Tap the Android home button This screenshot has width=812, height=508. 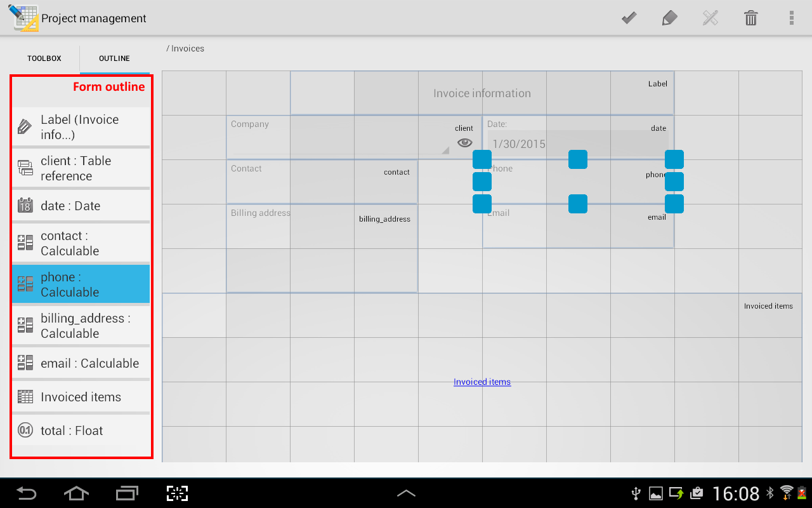76,493
